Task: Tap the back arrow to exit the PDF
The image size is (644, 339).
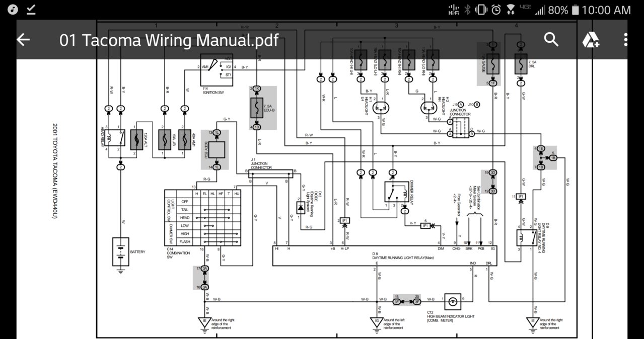Action: (x=23, y=40)
